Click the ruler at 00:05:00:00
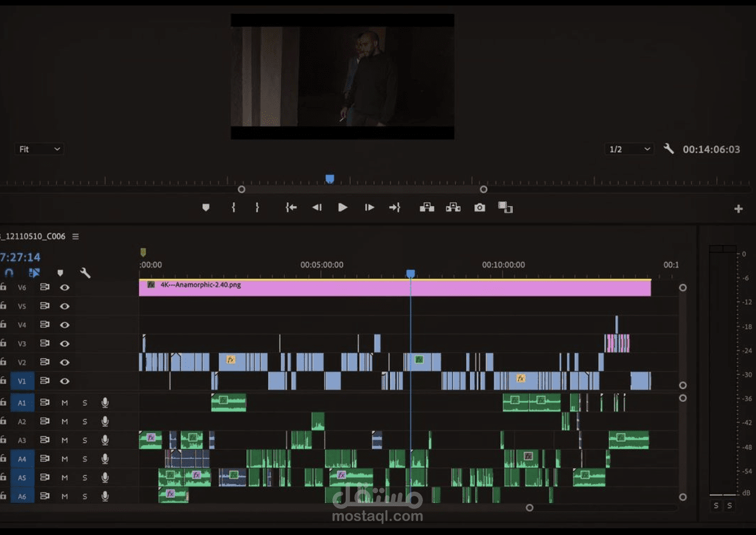The height and width of the screenshot is (535, 756). pyautogui.click(x=321, y=265)
